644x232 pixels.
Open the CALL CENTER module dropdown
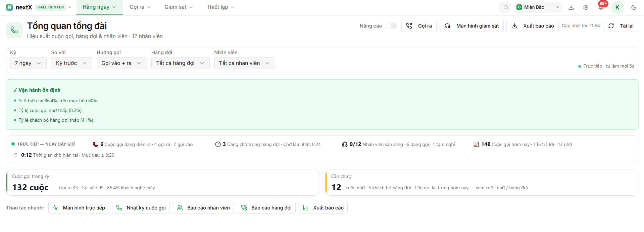click(54, 7)
